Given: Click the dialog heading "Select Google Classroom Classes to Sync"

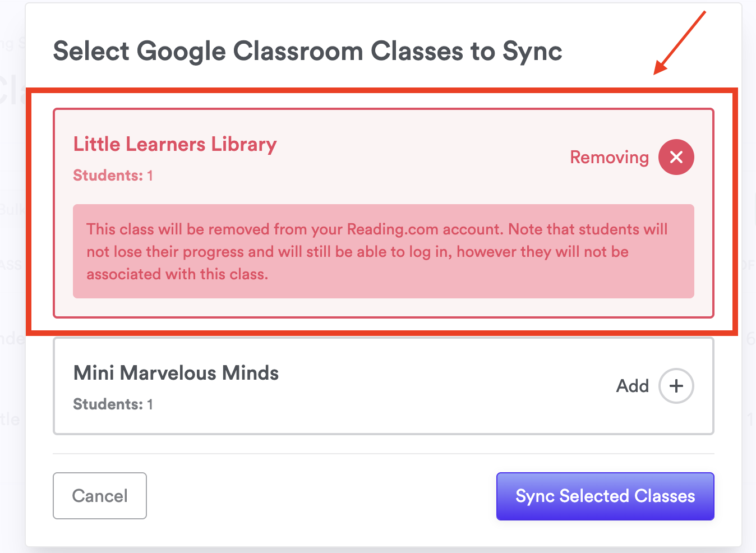Looking at the screenshot, I should 307,51.
